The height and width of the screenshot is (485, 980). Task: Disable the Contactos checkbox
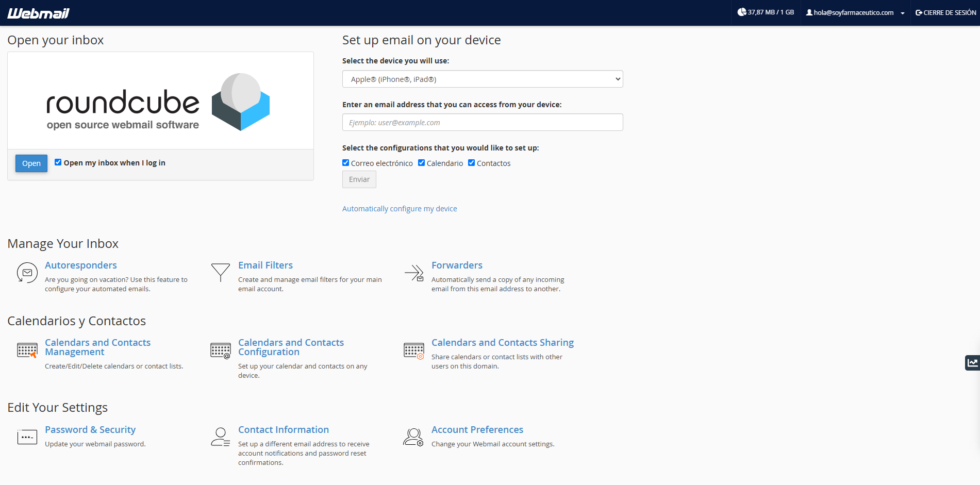click(472, 163)
